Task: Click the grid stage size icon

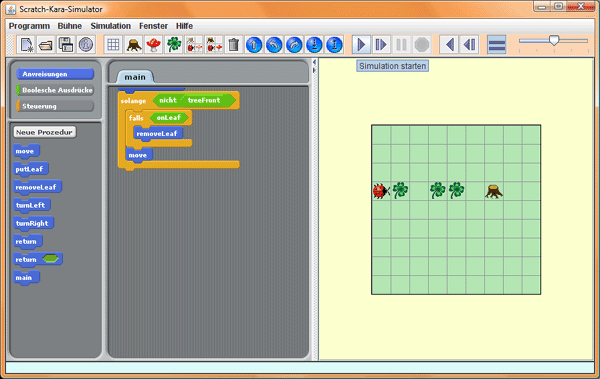Action: [113, 45]
